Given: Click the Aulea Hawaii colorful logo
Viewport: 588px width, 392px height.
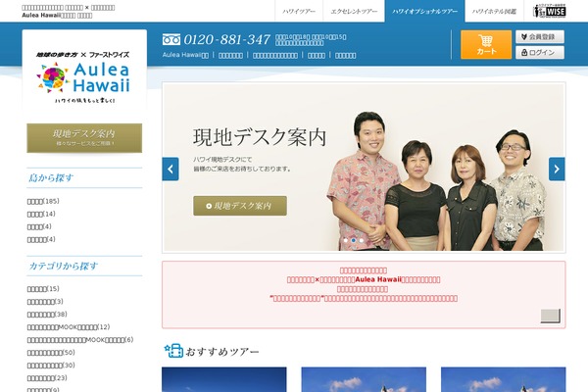Looking at the screenshot, I should (x=83, y=77).
